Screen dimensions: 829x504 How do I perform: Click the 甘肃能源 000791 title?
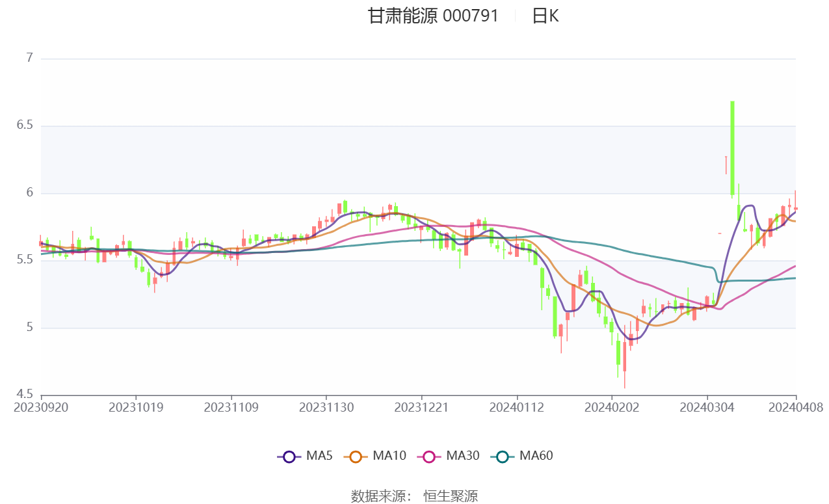(x=433, y=16)
